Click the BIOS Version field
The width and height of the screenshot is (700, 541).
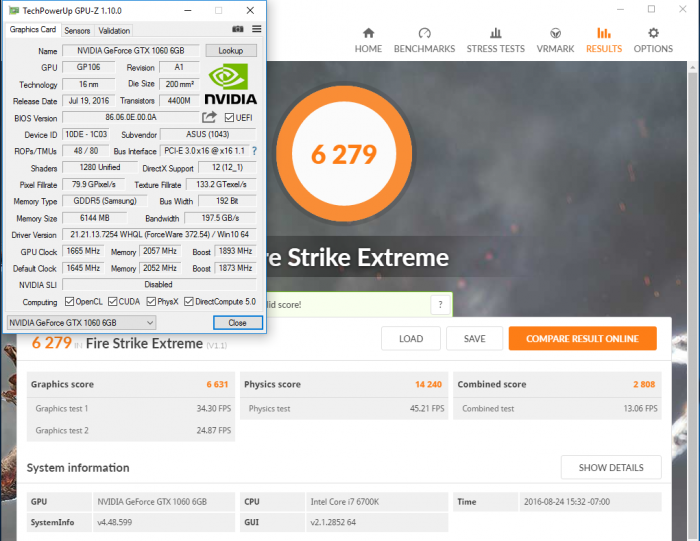[x=131, y=117]
